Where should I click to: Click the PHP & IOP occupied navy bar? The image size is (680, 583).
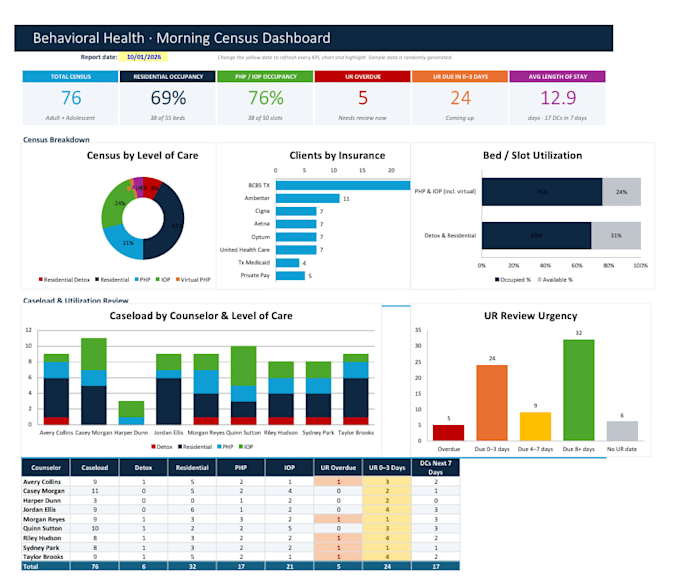click(x=542, y=192)
